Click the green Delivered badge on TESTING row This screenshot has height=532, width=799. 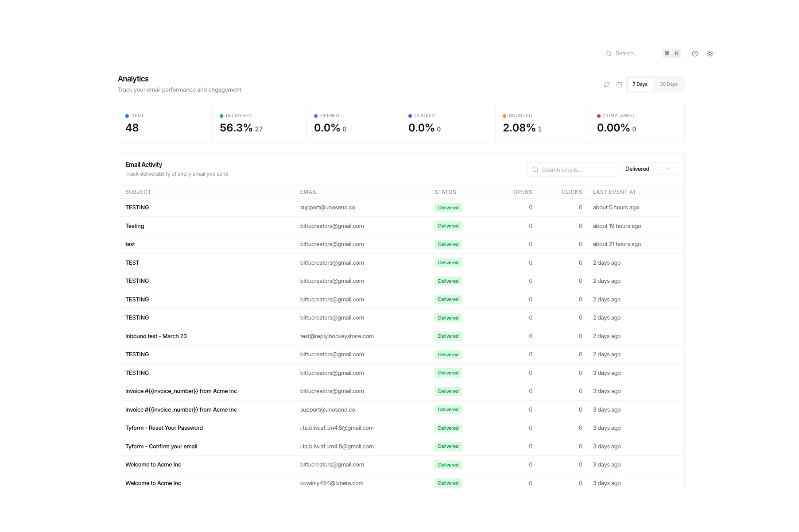tap(448, 207)
